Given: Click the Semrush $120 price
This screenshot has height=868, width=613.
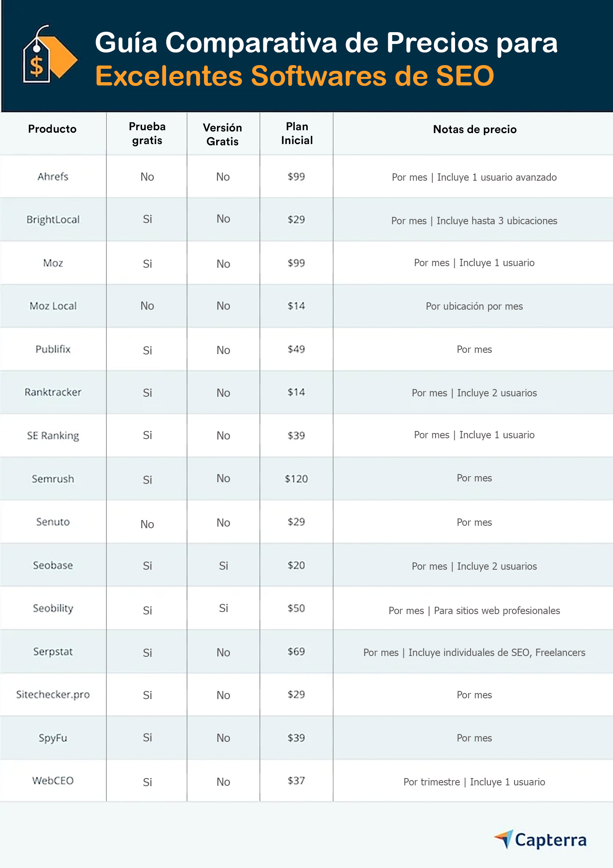Looking at the screenshot, I should click(x=296, y=479).
